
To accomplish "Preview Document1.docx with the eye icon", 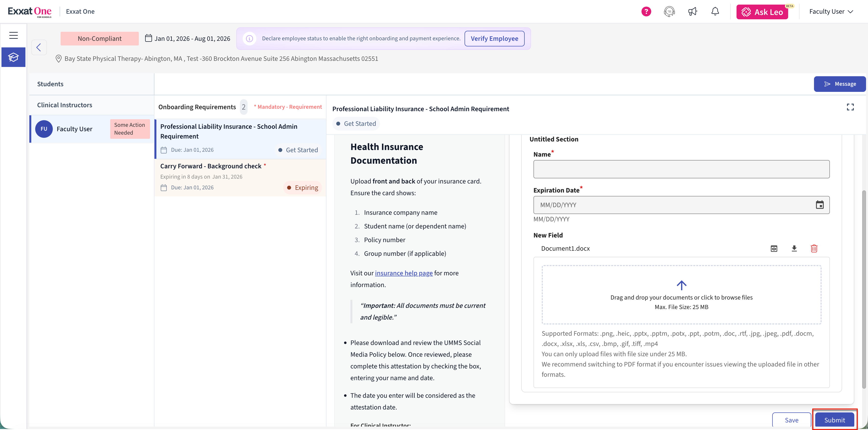I will coord(774,249).
